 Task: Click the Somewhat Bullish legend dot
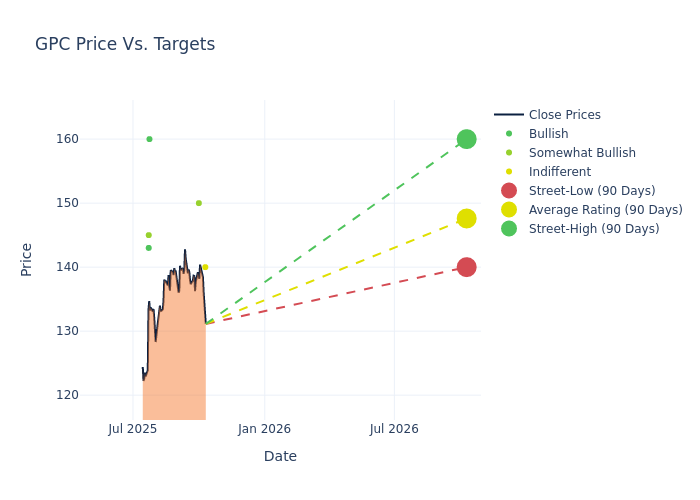click(x=509, y=153)
